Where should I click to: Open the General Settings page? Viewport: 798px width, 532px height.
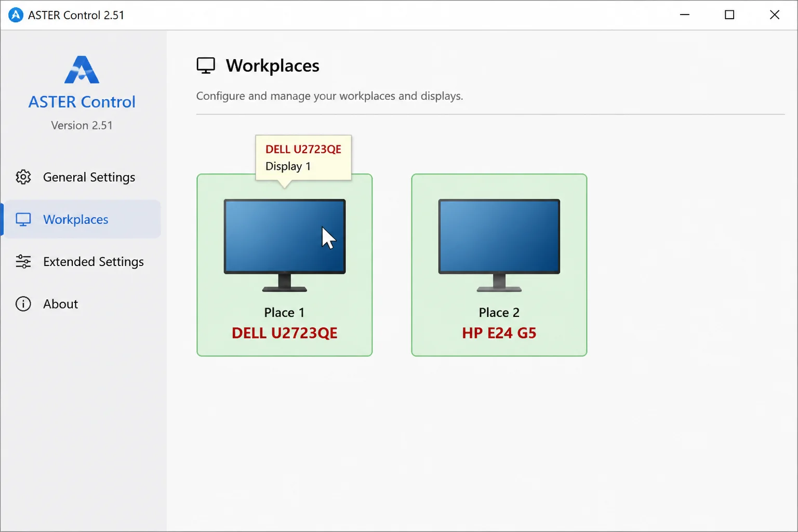(82, 177)
